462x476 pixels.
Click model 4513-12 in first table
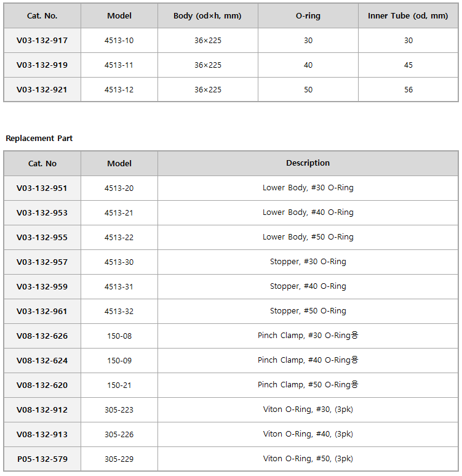[119, 89]
